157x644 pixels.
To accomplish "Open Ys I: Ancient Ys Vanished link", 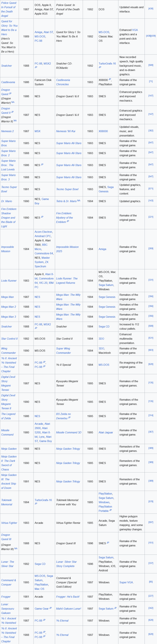I will 9,621.
